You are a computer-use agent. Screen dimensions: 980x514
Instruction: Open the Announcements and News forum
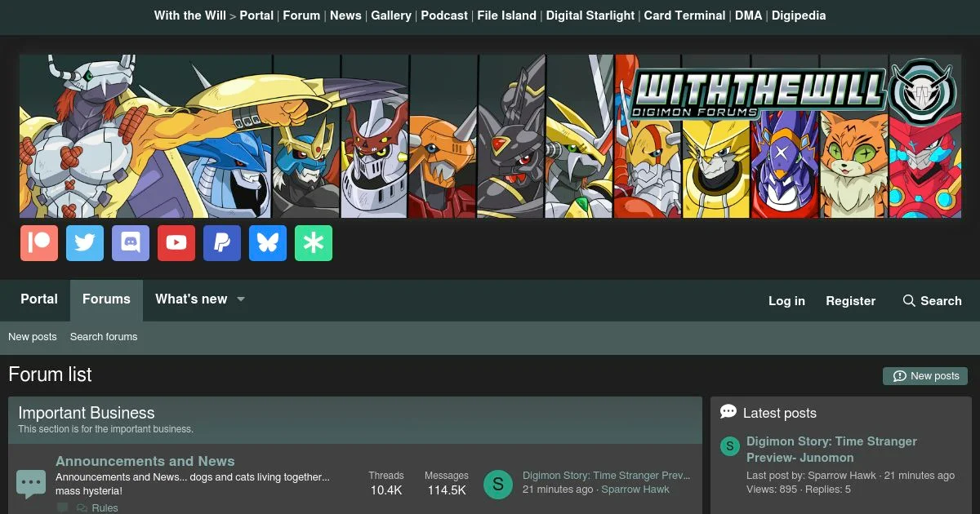(x=145, y=461)
